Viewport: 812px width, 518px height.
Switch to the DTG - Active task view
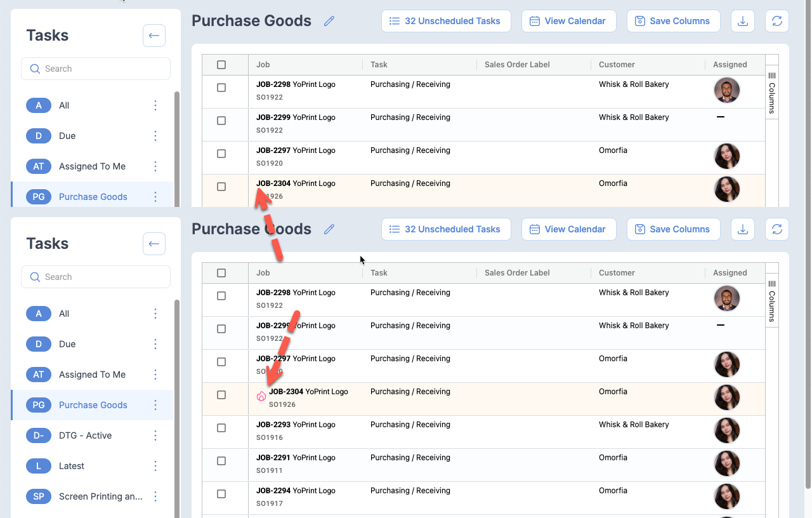(85, 435)
